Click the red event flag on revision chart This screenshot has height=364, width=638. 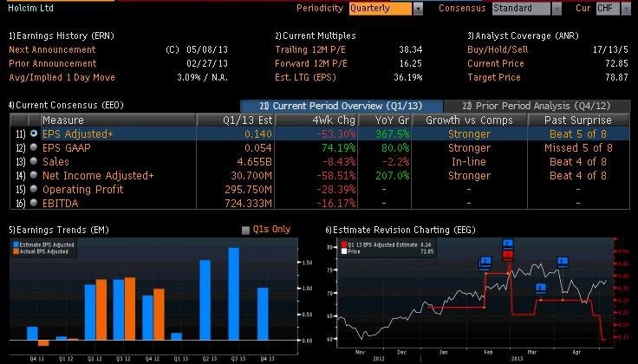point(508,256)
